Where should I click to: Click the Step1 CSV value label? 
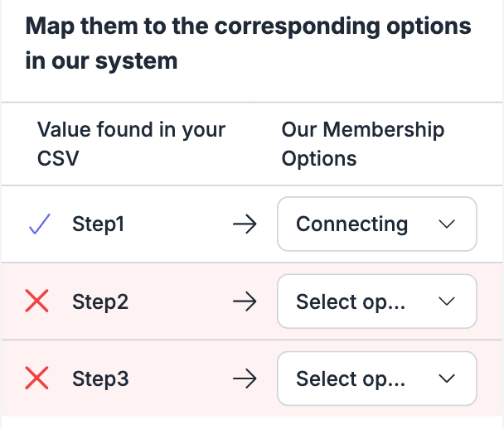pos(98,224)
